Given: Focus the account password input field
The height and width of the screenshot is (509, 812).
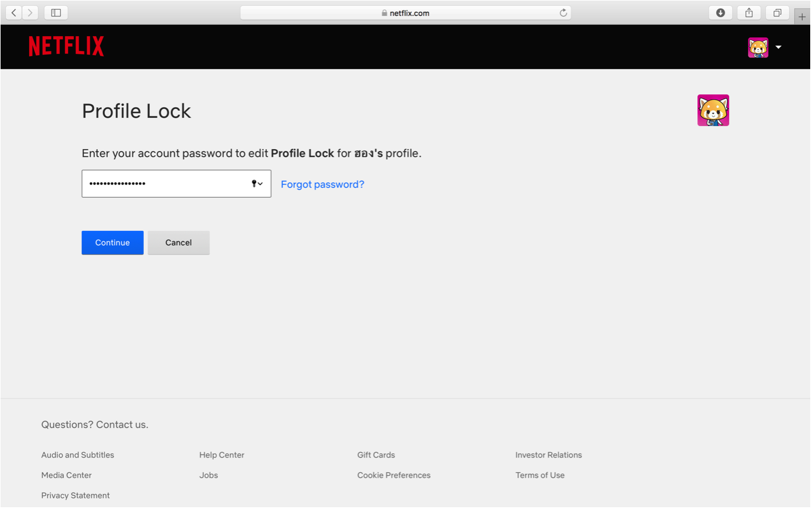Looking at the screenshot, I should coord(166,183).
